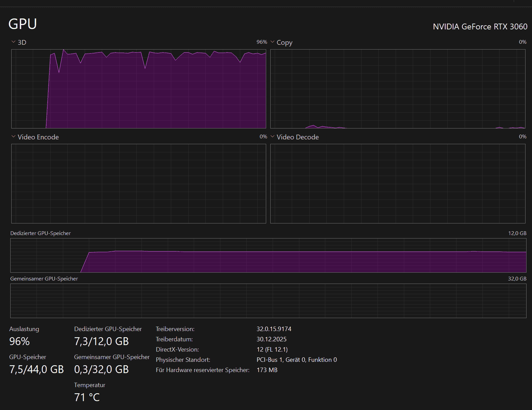Expand the Video Decode engine selector
The width and height of the screenshot is (532, 410).
click(x=273, y=137)
